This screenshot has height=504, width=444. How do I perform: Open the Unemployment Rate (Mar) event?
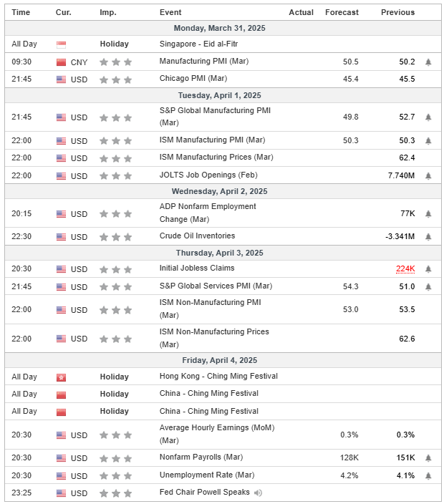(207, 475)
